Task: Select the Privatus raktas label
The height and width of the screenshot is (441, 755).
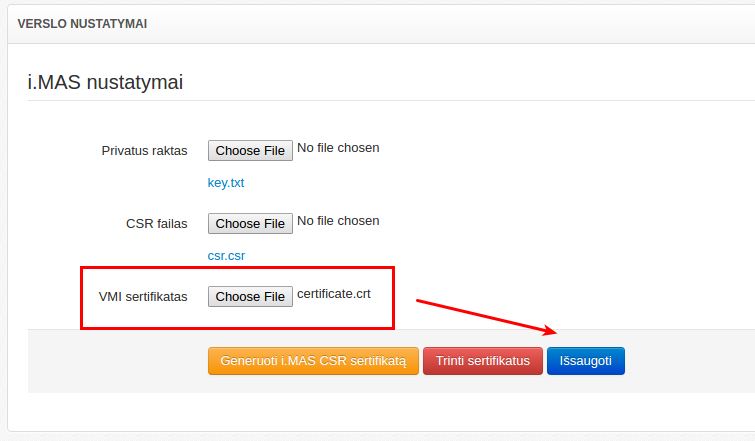Action: coord(144,151)
